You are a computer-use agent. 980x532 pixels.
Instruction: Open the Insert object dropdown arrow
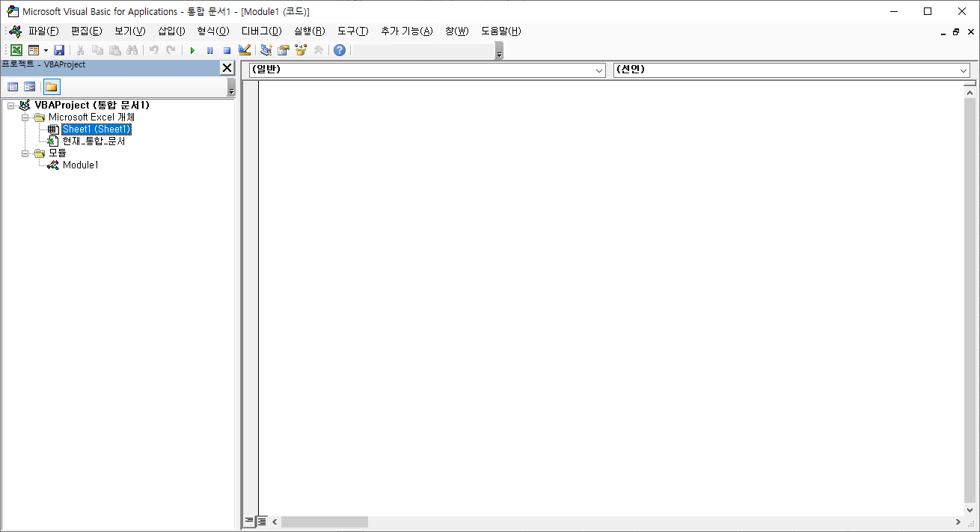coord(46,50)
